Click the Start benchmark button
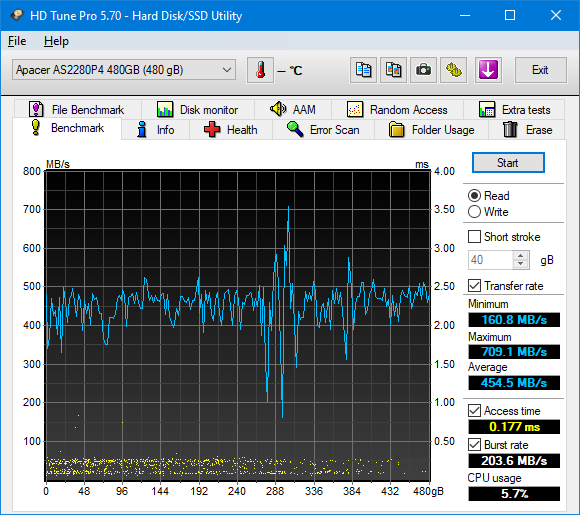This screenshot has width=580, height=515. point(508,163)
